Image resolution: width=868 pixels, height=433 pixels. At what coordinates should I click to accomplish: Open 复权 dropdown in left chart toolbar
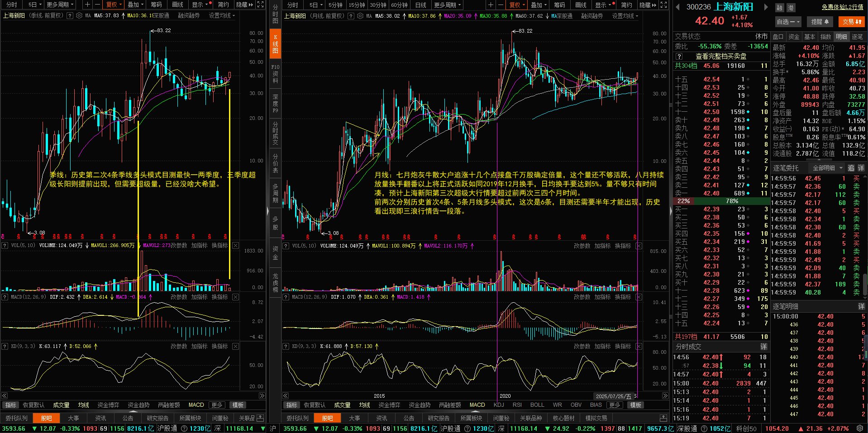[114, 5]
